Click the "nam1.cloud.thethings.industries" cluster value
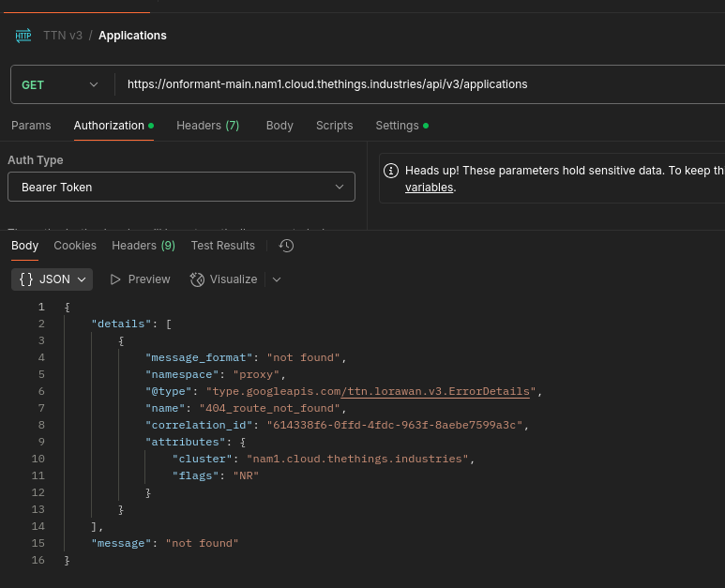The image size is (725, 588). (x=357, y=459)
